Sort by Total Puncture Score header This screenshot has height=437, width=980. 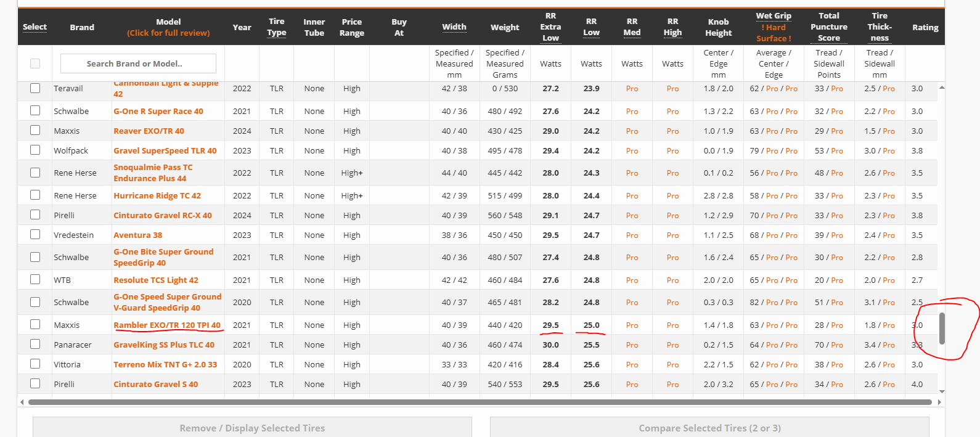click(828, 27)
